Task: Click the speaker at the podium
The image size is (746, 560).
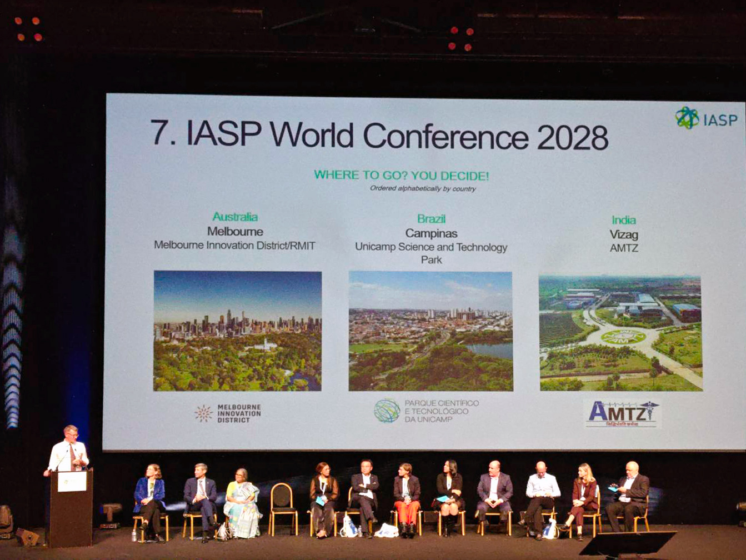Action: tap(68, 449)
